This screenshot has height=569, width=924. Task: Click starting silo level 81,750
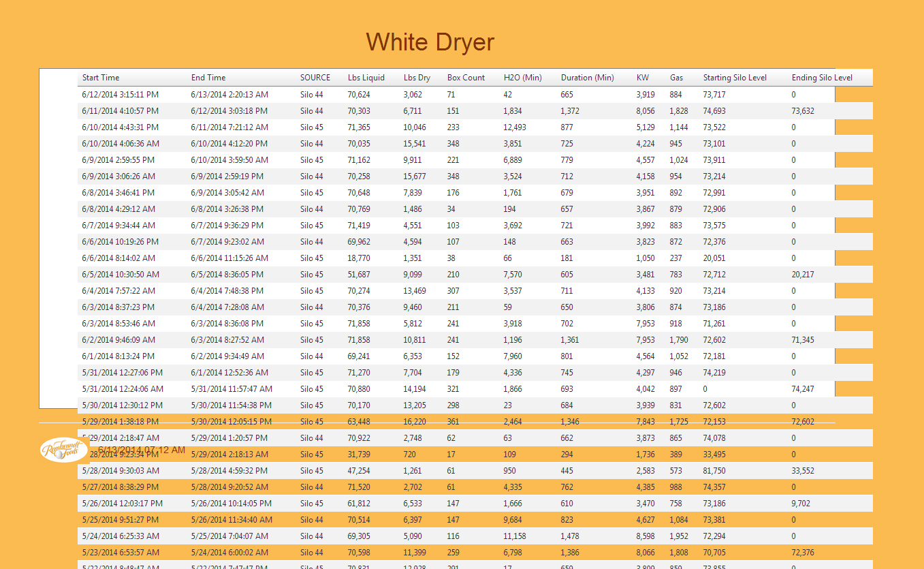714,471
